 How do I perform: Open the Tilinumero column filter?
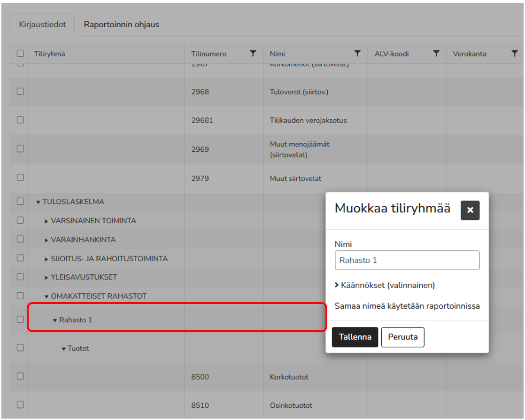tap(253, 54)
